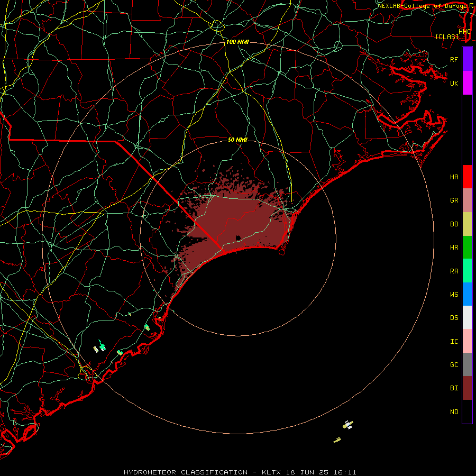This screenshot has height=476, width=476.
Task: Click the BD legend label
Action: tap(454, 224)
